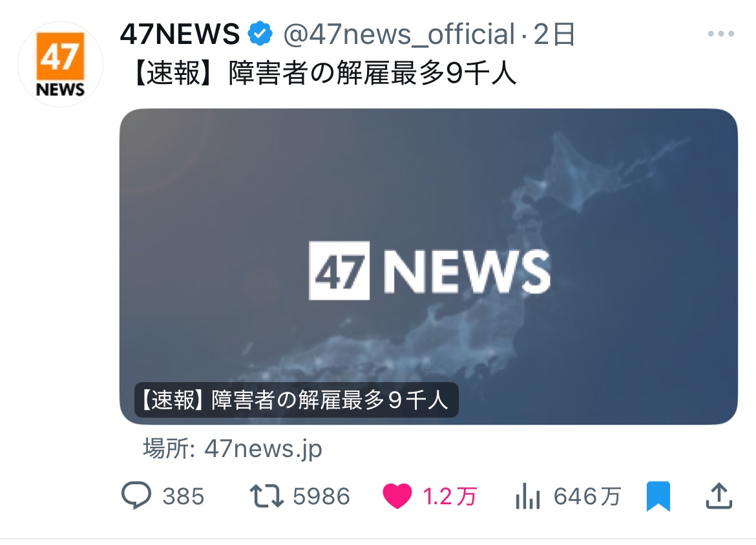This screenshot has height=545, width=756.
Task: Open the 47NEWS display name
Action: pos(180,34)
